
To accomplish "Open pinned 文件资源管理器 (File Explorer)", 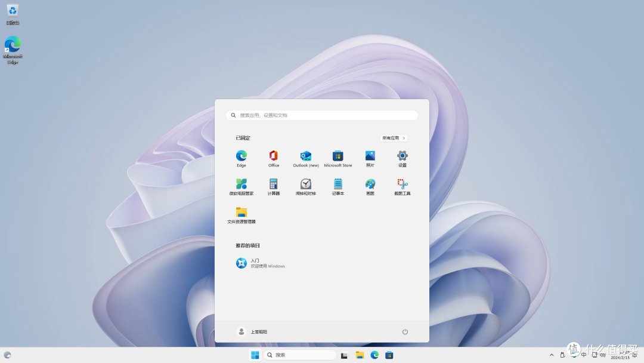I will tap(241, 215).
